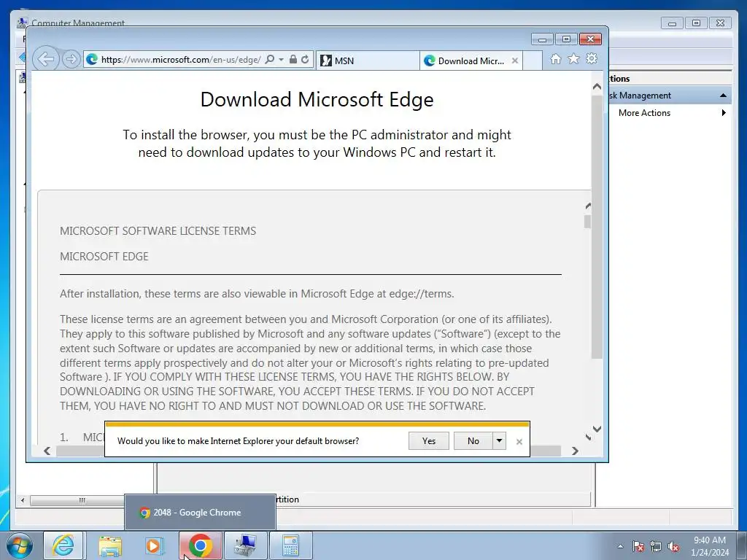Screen dimensions: 747x560
Task: Click the Action Center flag tray icon
Action: point(638,546)
